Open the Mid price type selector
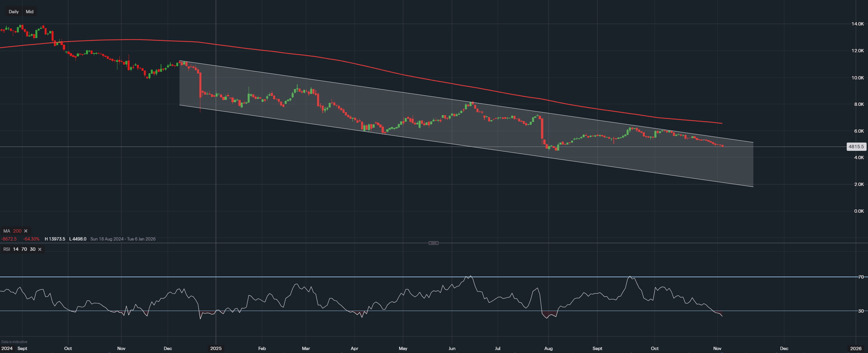This screenshot has width=868, height=353. pyautogui.click(x=30, y=12)
